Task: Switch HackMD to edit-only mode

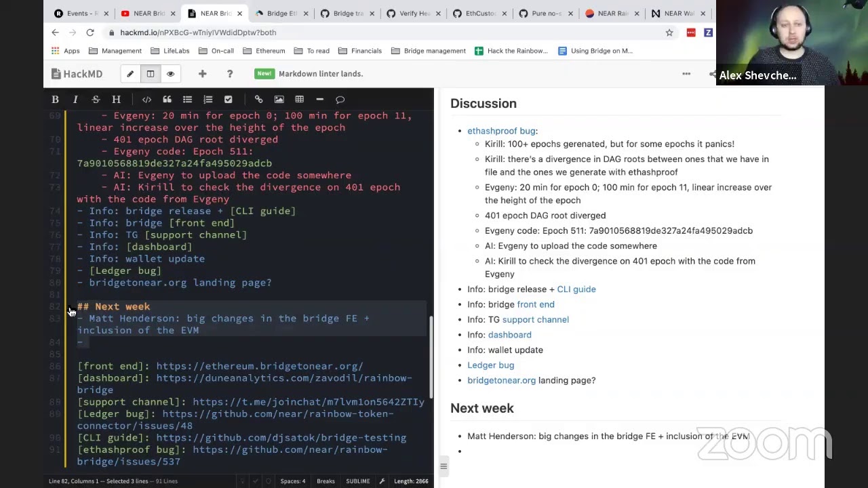Action: click(130, 74)
